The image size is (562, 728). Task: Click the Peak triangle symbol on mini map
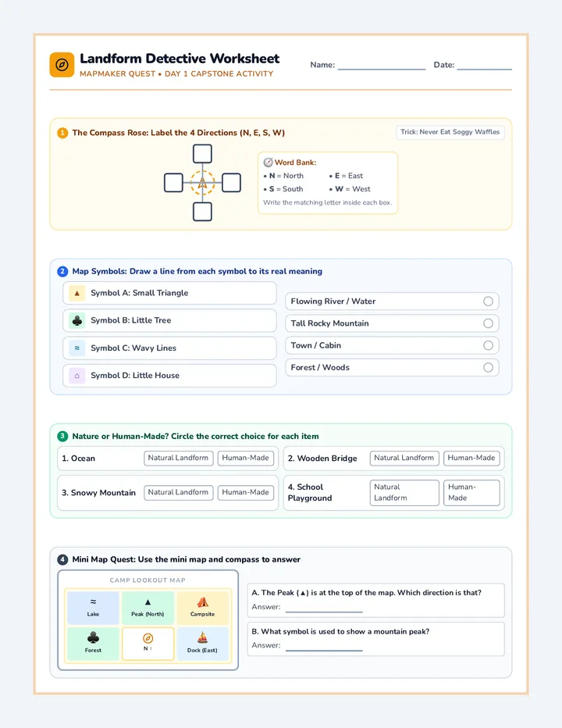(x=148, y=603)
